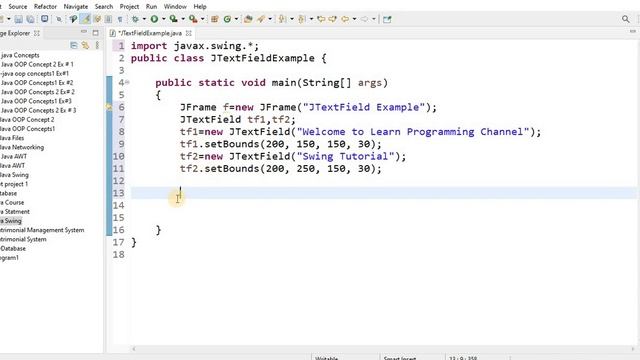This screenshot has height=360, width=640.
Task: Open the Help menu
Action: pyautogui.click(x=200, y=7)
